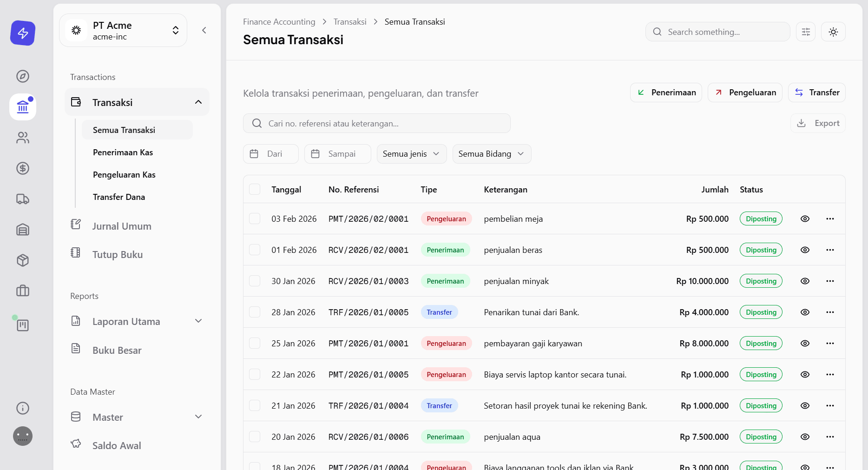Open the filter sliders icon near search
This screenshot has height=470, width=868.
(x=806, y=32)
